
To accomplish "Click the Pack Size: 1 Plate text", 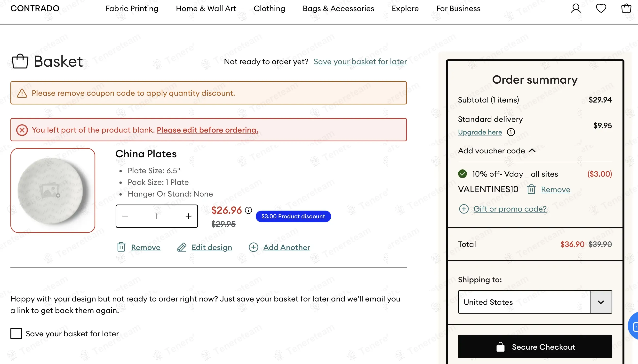I will click(158, 182).
